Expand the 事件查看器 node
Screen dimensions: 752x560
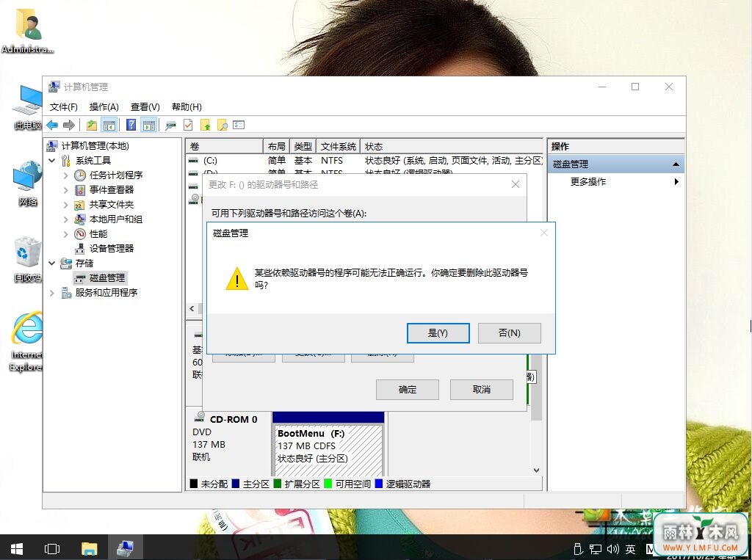click(x=65, y=190)
